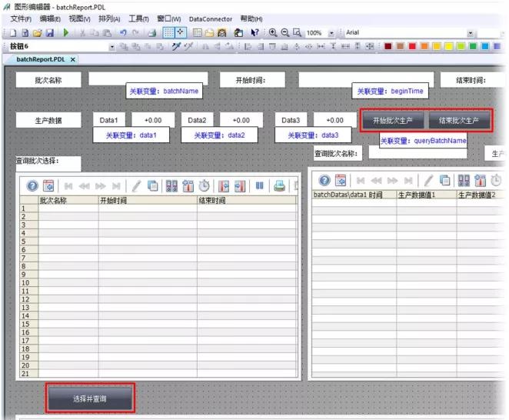Open the 视图(V) menu
509x420 pixels.
[x=79, y=18]
